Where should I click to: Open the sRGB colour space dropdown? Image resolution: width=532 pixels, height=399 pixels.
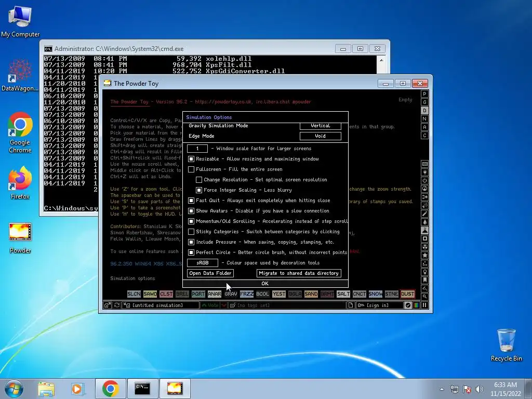point(203,263)
